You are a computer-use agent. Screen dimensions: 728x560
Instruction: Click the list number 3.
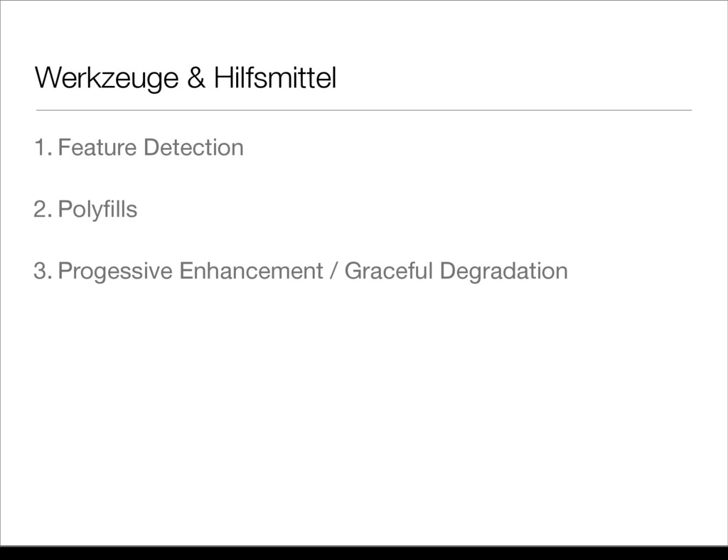[43, 271]
